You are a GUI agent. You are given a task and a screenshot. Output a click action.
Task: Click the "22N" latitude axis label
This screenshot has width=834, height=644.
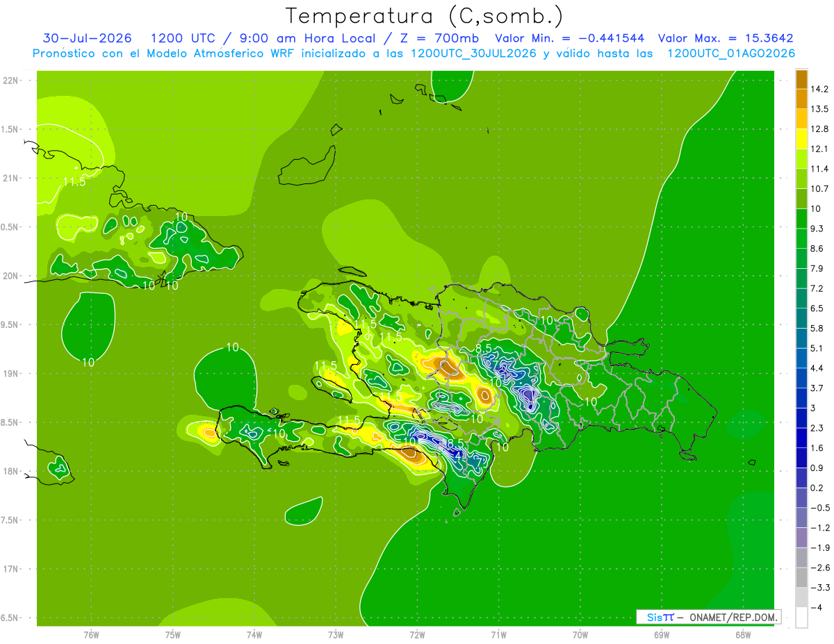click(12, 80)
